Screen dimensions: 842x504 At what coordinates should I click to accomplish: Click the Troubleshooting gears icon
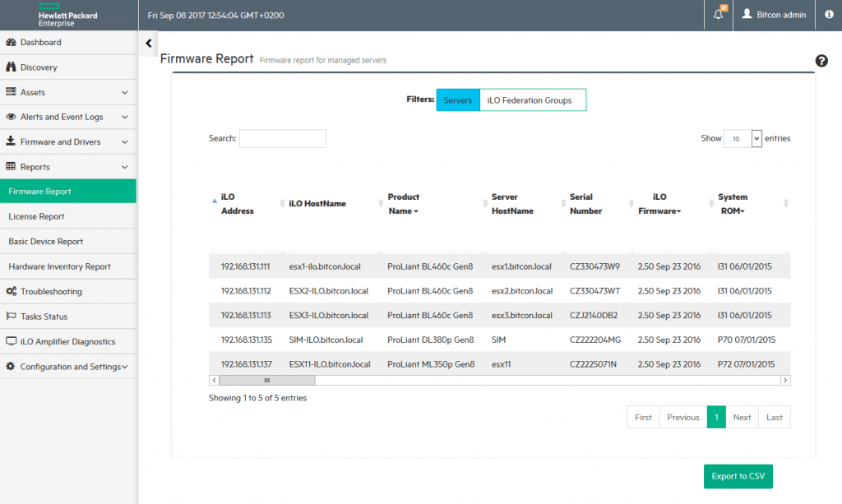12,291
